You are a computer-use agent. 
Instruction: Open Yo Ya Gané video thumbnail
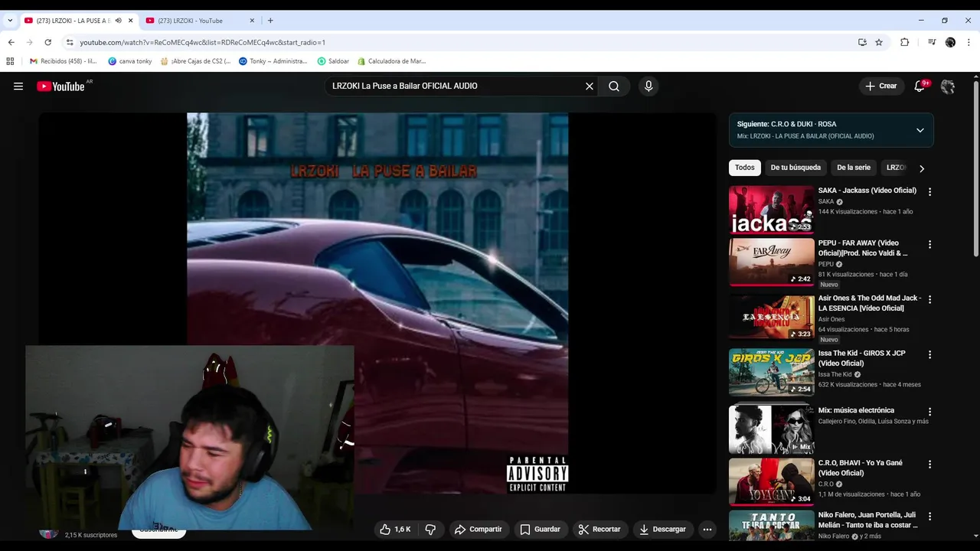771,482
